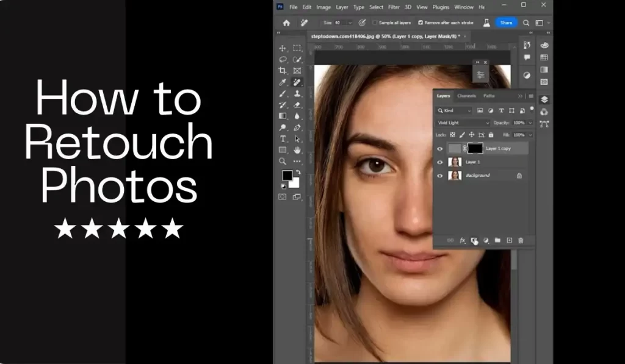625x364 pixels.
Task: Open the Add adjustment layer menu
Action: point(486,240)
